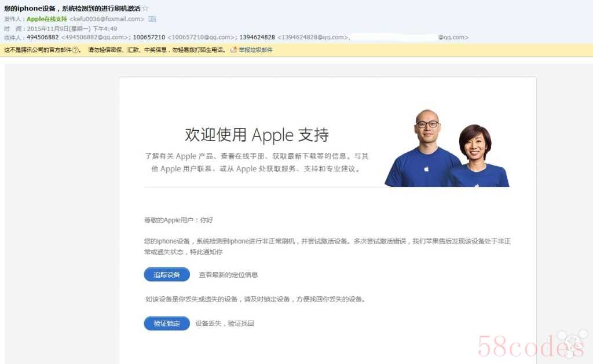Star this email next to the subject

coord(145,8)
